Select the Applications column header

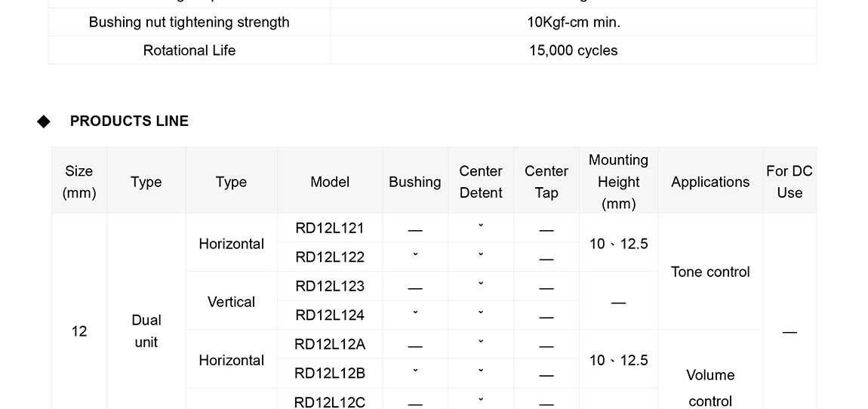pos(710,182)
